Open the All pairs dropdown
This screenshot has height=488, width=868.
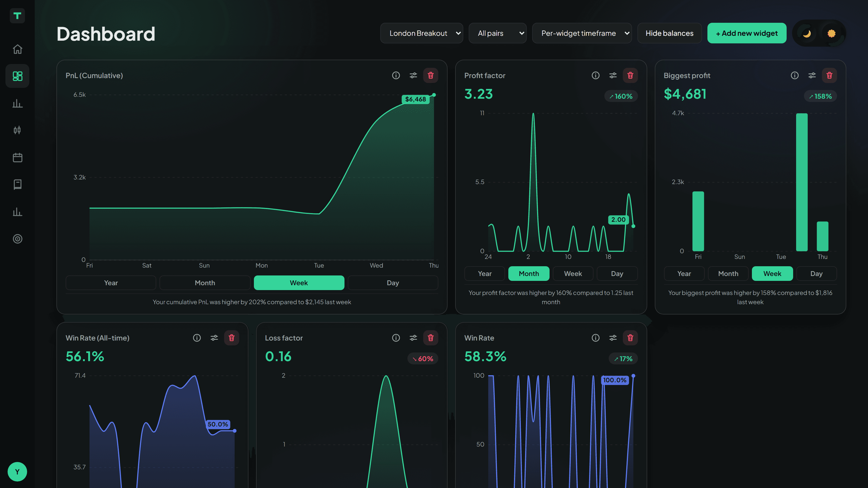coord(497,33)
